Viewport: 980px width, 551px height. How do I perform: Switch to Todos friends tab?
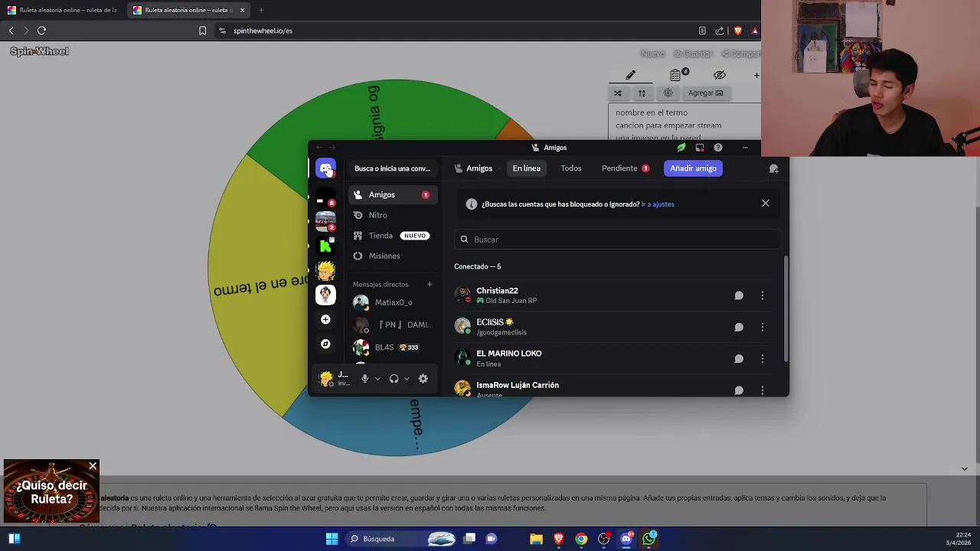pyautogui.click(x=571, y=168)
